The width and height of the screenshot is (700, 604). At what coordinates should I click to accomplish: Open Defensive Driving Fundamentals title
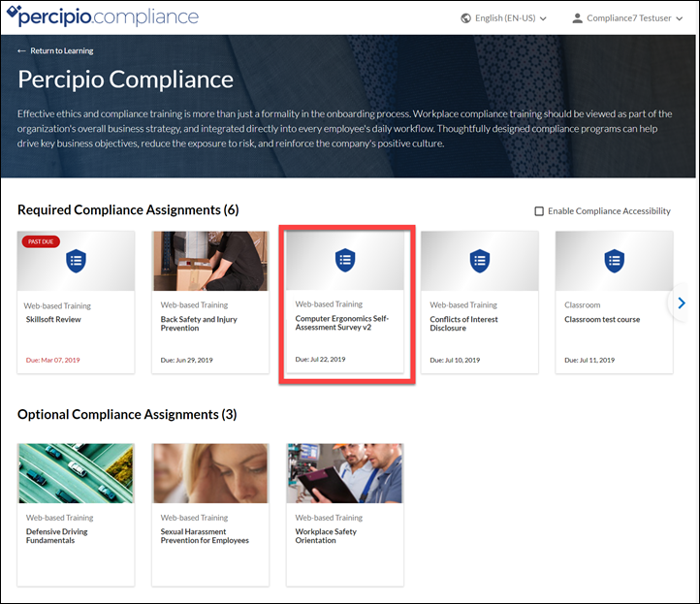(x=56, y=536)
